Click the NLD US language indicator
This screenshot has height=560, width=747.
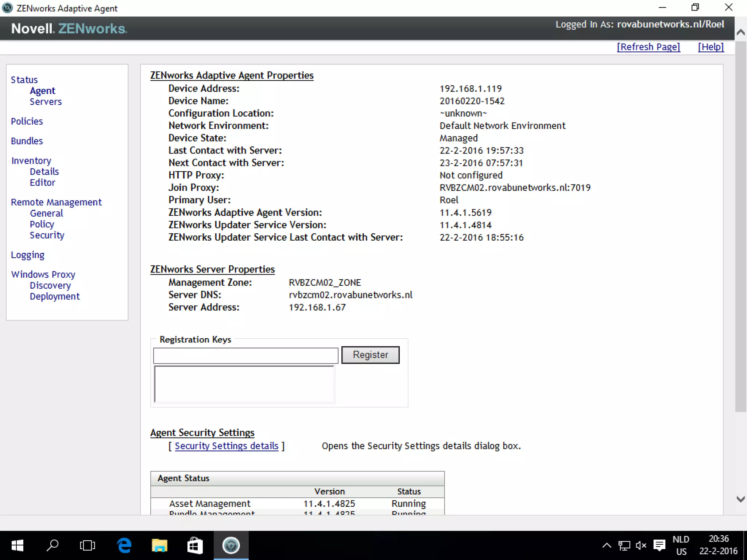pos(681,545)
